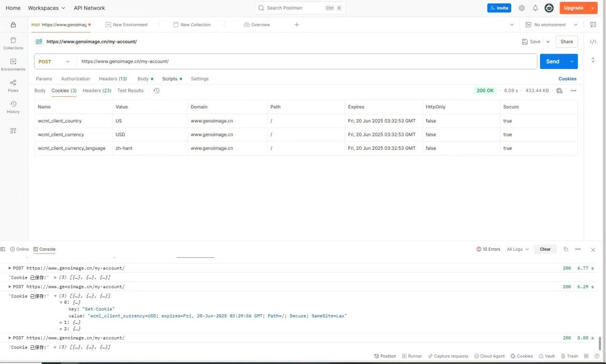The image size is (606, 364).
Task: Click the Share button
Action: pyautogui.click(x=566, y=42)
